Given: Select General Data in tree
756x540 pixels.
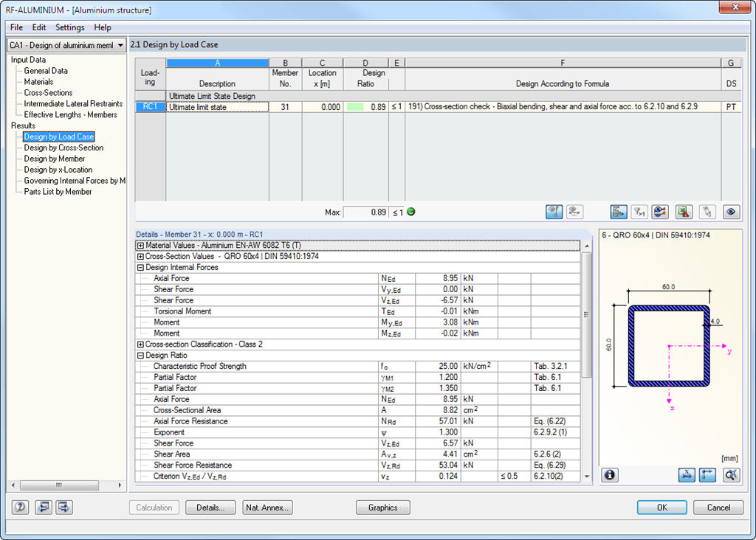Looking at the screenshot, I should click(x=46, y=71).
